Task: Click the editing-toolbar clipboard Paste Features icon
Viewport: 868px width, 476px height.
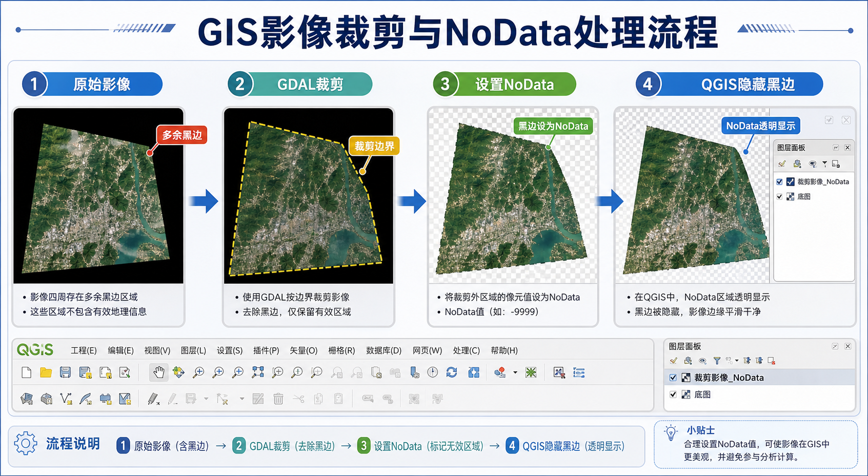Action: 338,399
